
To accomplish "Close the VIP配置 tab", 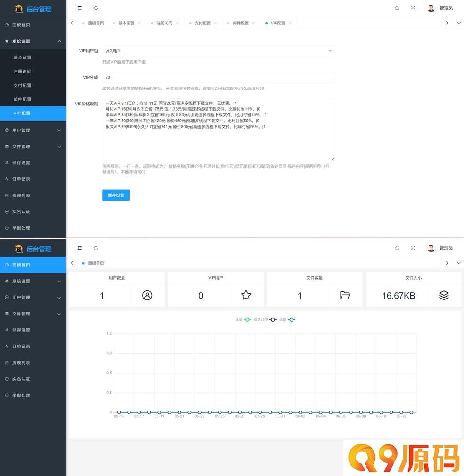I will point(290,23).
